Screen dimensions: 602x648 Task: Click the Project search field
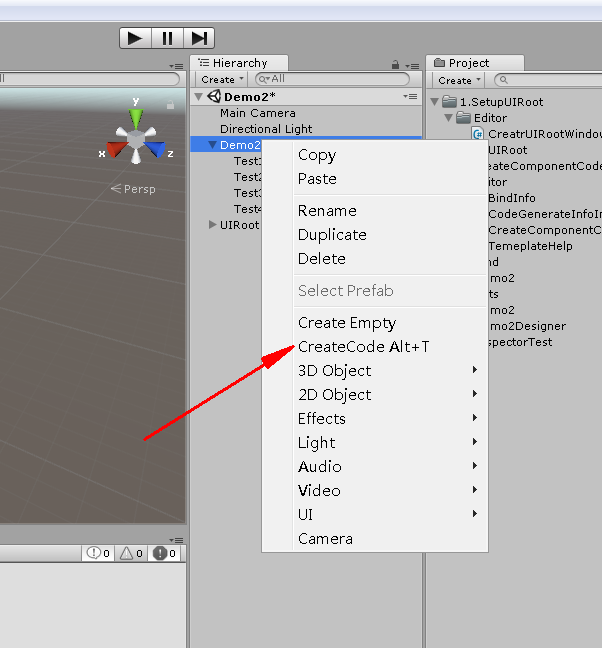click(x=548, y=80)
